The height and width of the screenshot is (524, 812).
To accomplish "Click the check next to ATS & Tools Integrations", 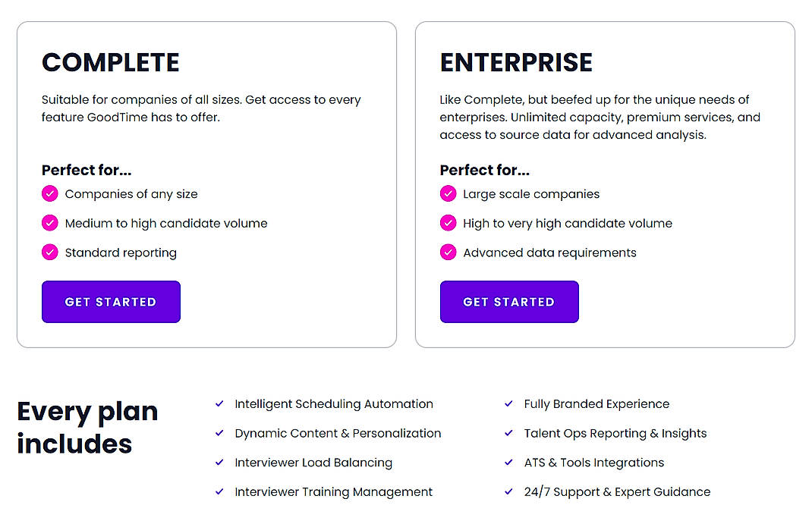I will click(508, 463).
